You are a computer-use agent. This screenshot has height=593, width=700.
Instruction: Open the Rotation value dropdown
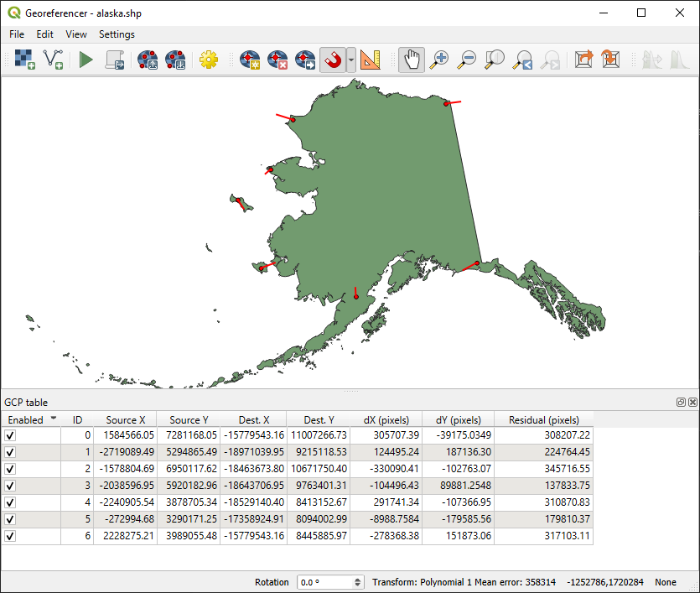coord(359,581)
